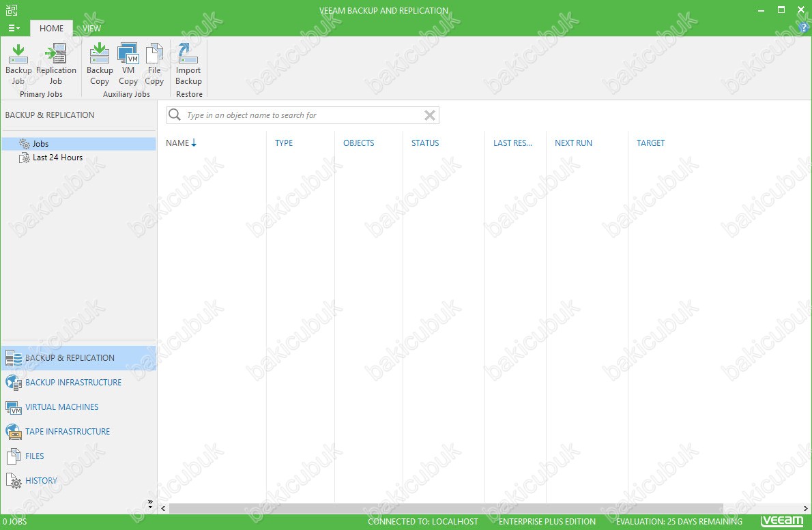The image size is (812, 530).
Task: Click Import Backup in Restore group
Action: (188, 65)
